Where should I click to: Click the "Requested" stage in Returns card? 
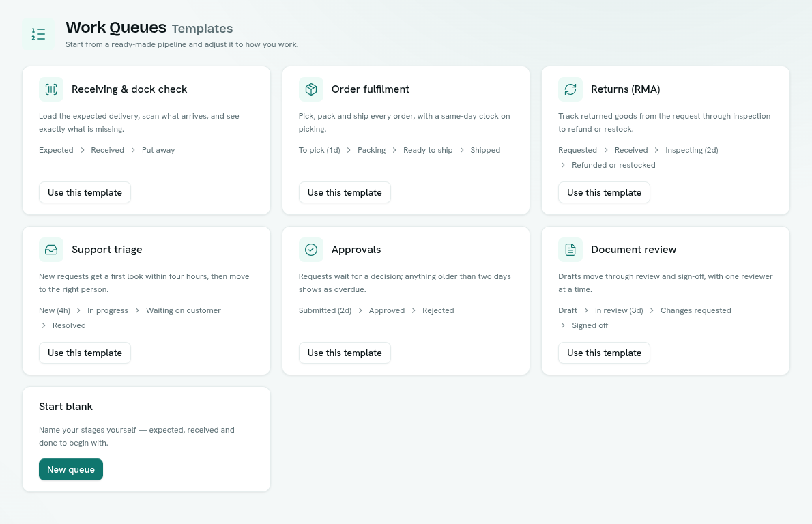[x=577, y=150]
